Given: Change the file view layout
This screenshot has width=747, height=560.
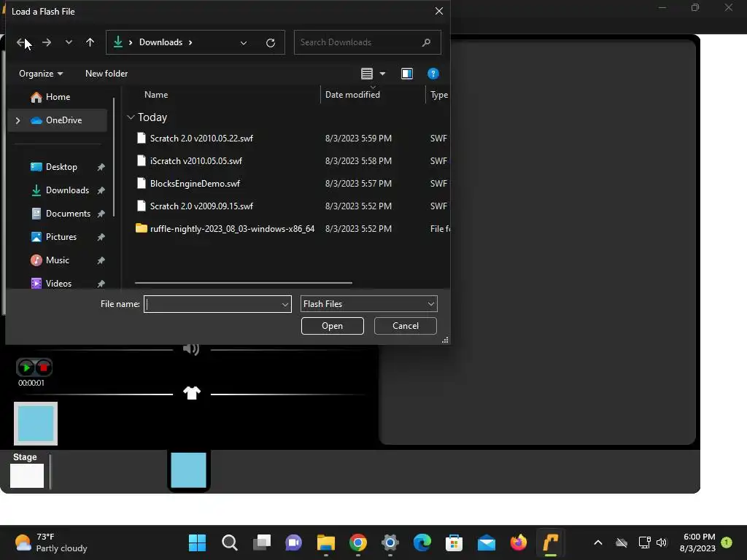Looking at the screenshot, I should pyautogui.click(x=366, y=74).
